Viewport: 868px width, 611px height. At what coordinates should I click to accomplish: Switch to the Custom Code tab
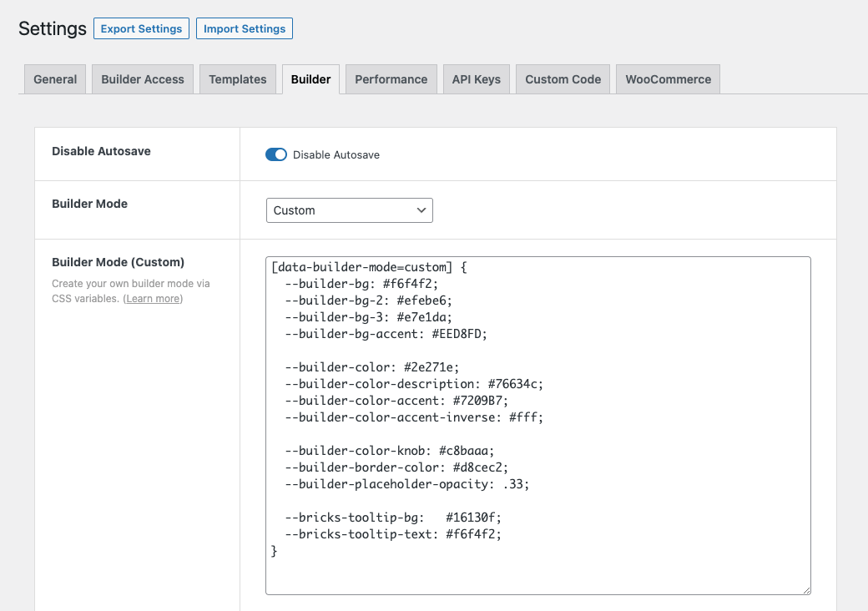563,79
